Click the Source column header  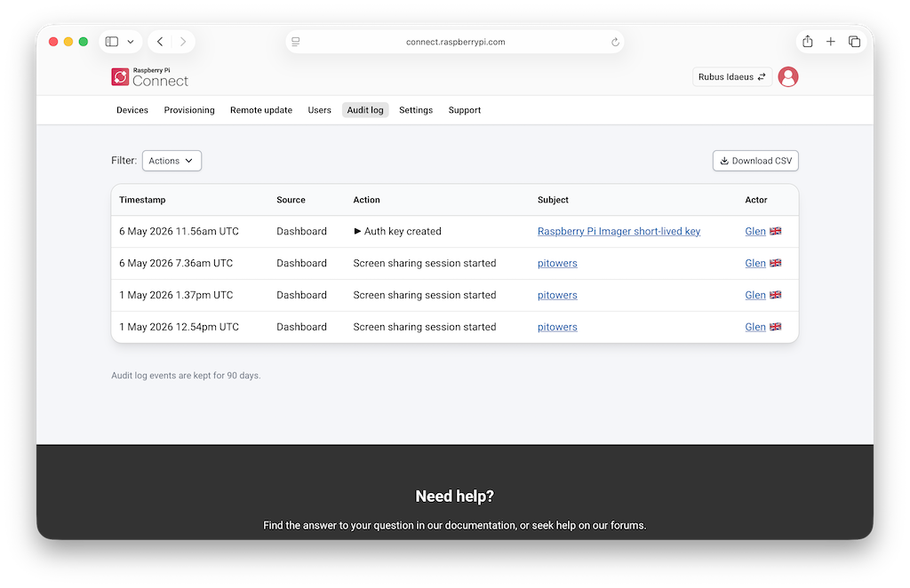coord(291,200)
